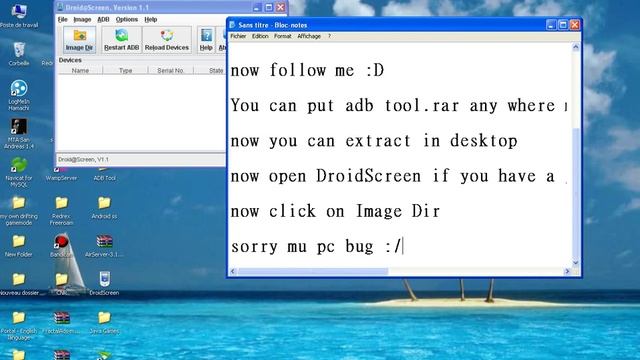This screenshot has height=360, width=640.
Task: Select the Poste de travail desktop icon
Action: [x=19, y=16]
